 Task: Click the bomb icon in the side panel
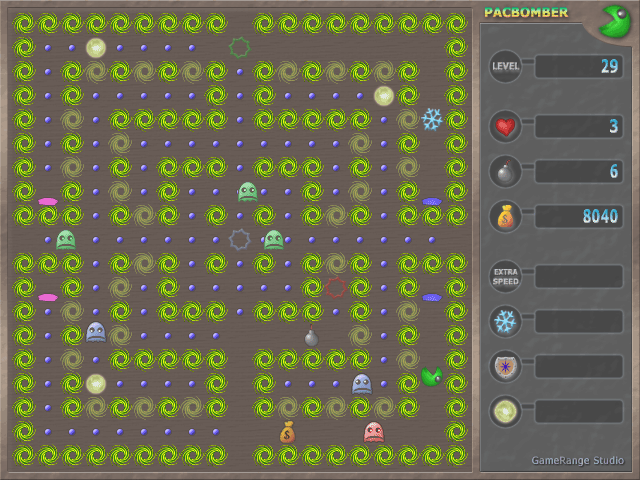505,171
